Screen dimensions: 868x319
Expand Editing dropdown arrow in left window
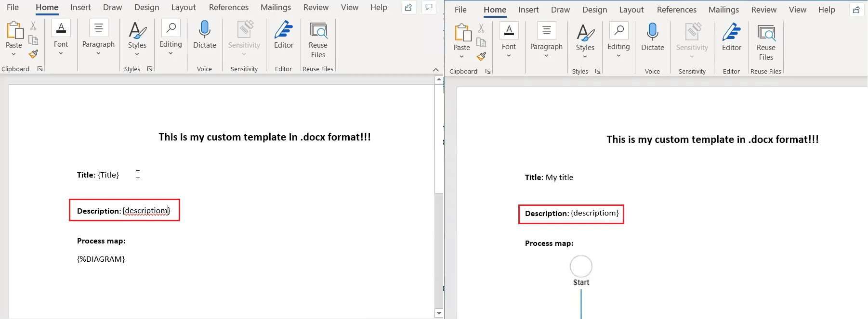click(x=171, y=53)
